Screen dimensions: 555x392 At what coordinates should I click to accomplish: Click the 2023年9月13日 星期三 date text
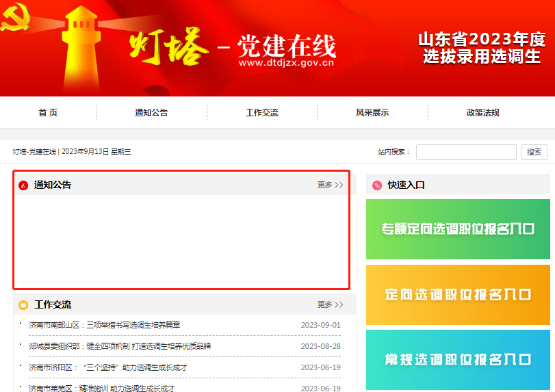(x=96, y=152)
